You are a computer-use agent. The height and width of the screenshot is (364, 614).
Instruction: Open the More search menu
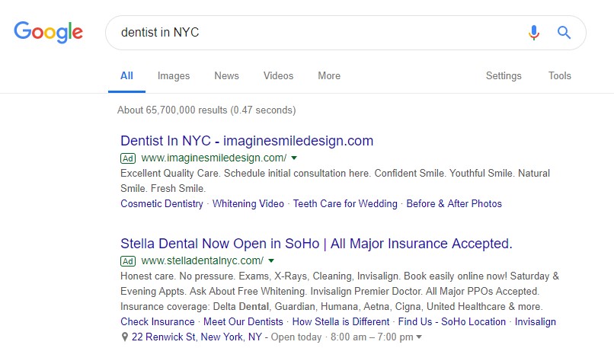[x=329, y=75]
